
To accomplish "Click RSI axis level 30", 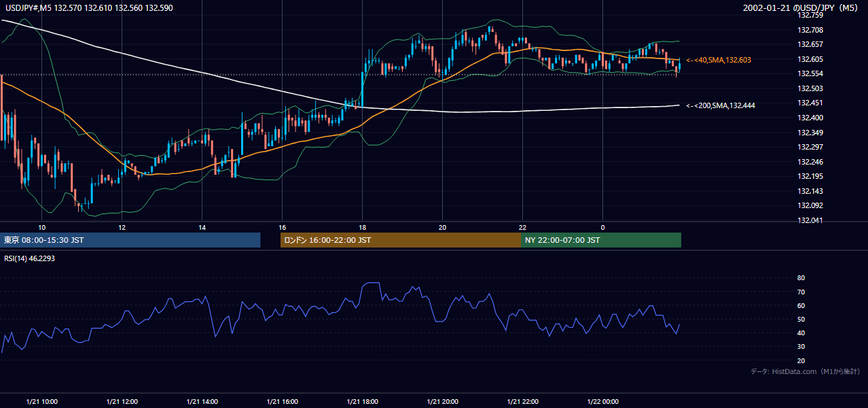I will [801, 347].
